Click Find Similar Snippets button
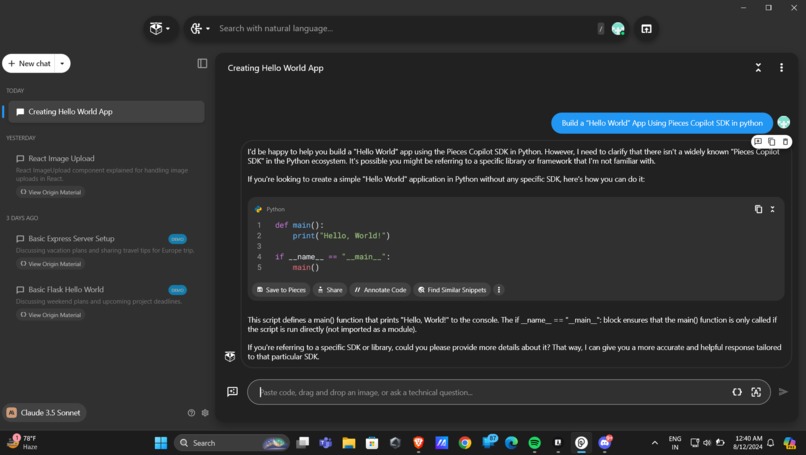Image resolution: width=806 pixels, height=455 pixels. click(452, 290)
